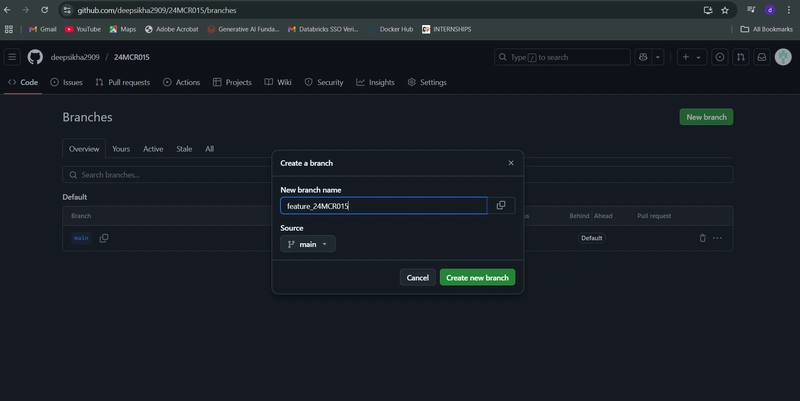800x401 pixels.
Task: Open the pull requests icon in header
Action: [x=741, y=57]
